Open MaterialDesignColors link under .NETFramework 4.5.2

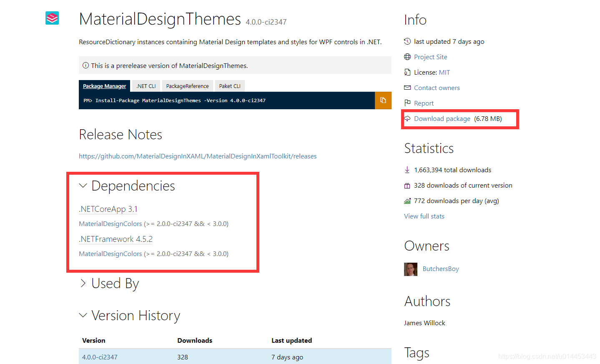pyautogui.click(x=110, y=254)
